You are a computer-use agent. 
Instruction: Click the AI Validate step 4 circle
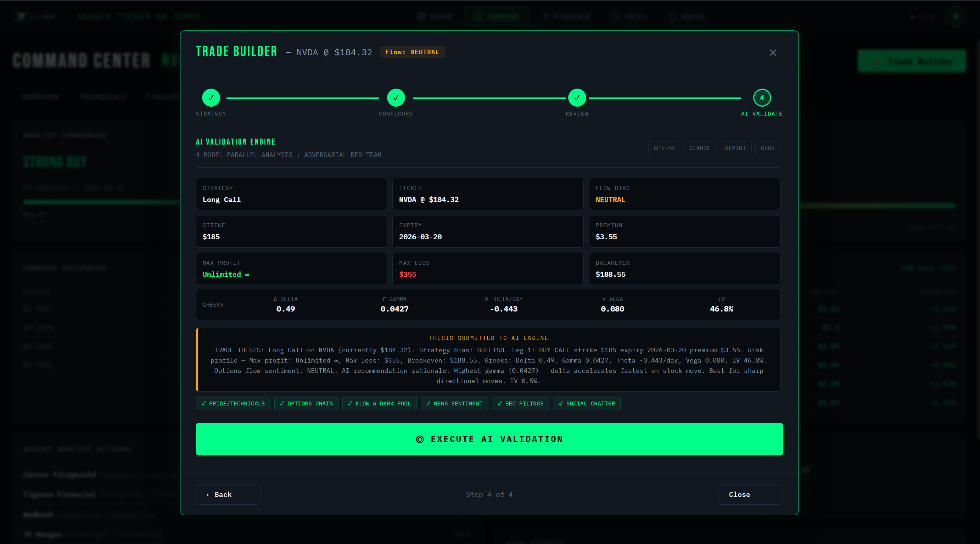pyautogui.click(x=762, y=98)
